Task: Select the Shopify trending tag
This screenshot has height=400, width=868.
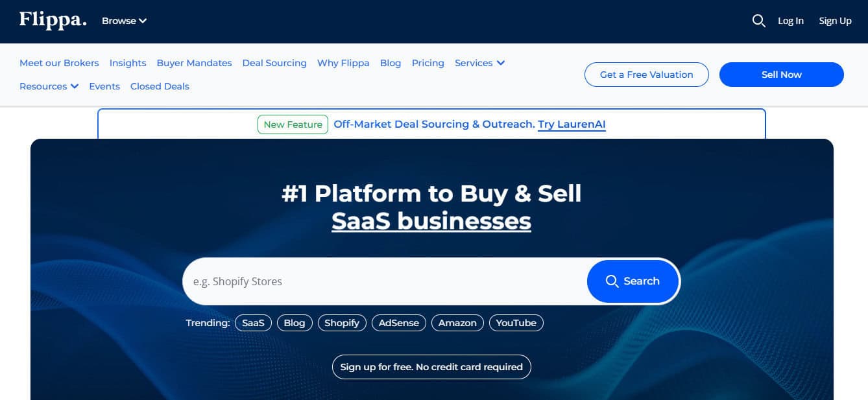Action: pos(342,323)
